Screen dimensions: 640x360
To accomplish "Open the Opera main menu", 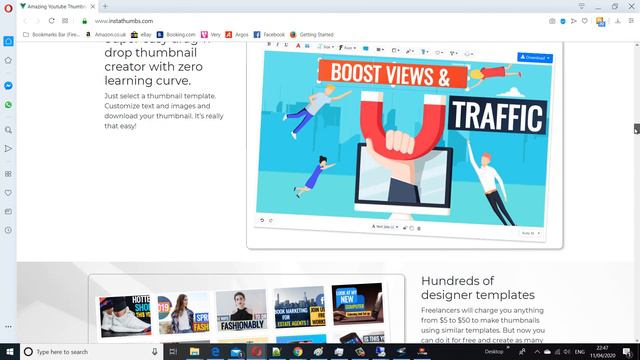I will [8, 8].
